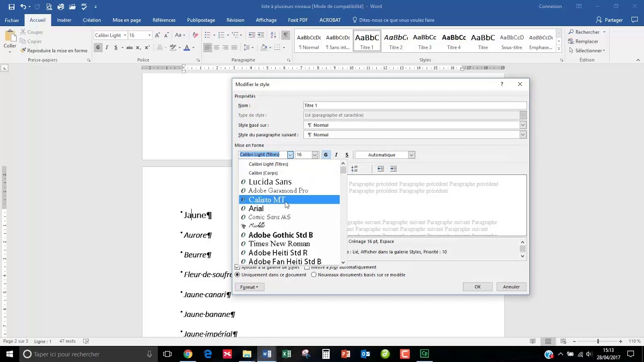Toggle italic I in the dialog
This screenshot has height=362, width=644.
pyautogui.click(x=336, y=155)
